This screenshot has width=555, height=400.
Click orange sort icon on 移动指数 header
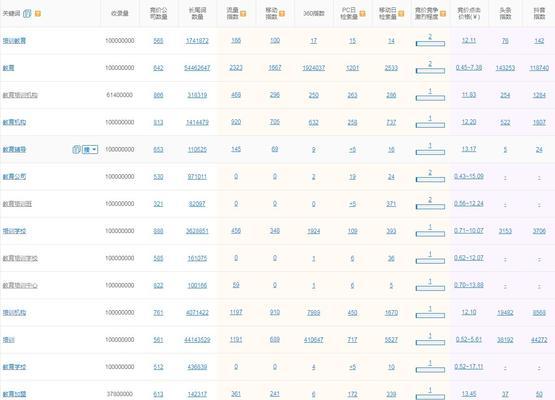tap(282, 14)
